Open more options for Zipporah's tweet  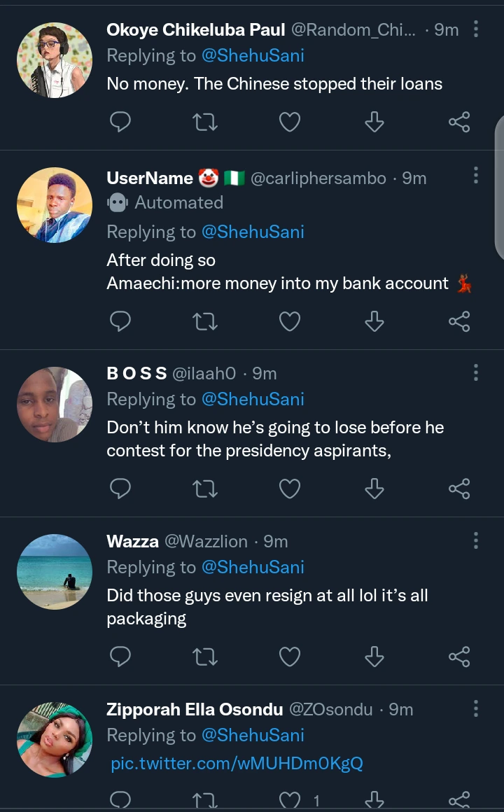476,709
